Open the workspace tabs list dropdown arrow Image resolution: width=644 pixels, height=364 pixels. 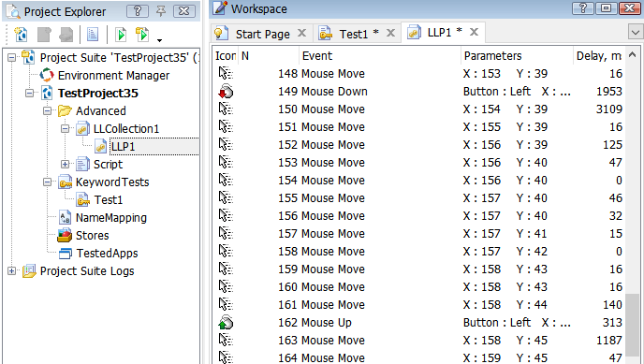(635, 32)
